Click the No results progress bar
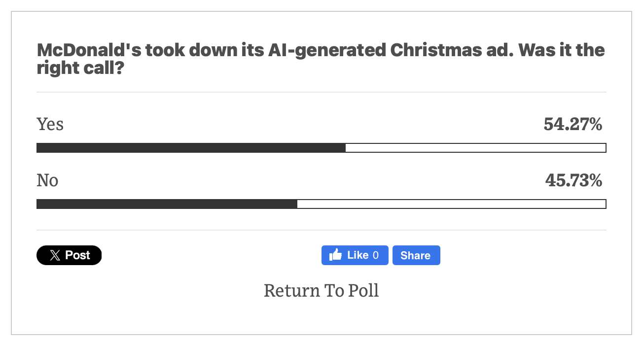 [x=321, y=204]
